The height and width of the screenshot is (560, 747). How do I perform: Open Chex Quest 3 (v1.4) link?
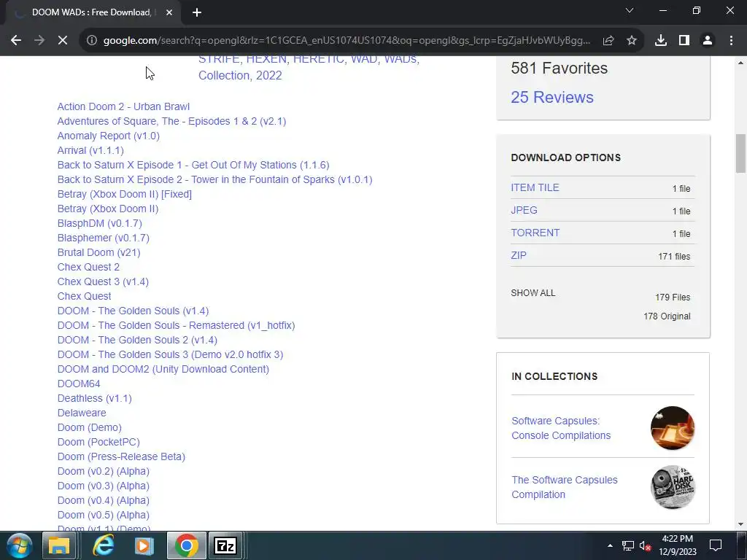pos(103,281)
